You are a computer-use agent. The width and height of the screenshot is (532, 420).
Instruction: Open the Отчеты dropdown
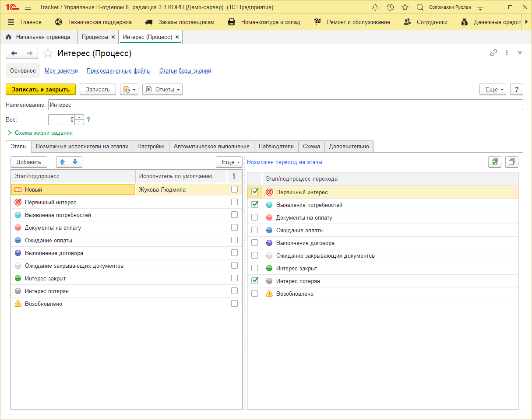162,89
